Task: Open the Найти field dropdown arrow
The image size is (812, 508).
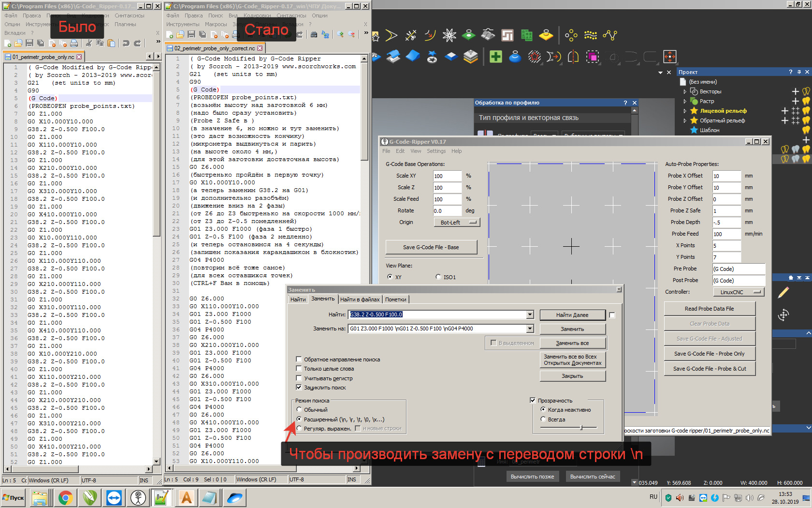Action: [530, 315]
